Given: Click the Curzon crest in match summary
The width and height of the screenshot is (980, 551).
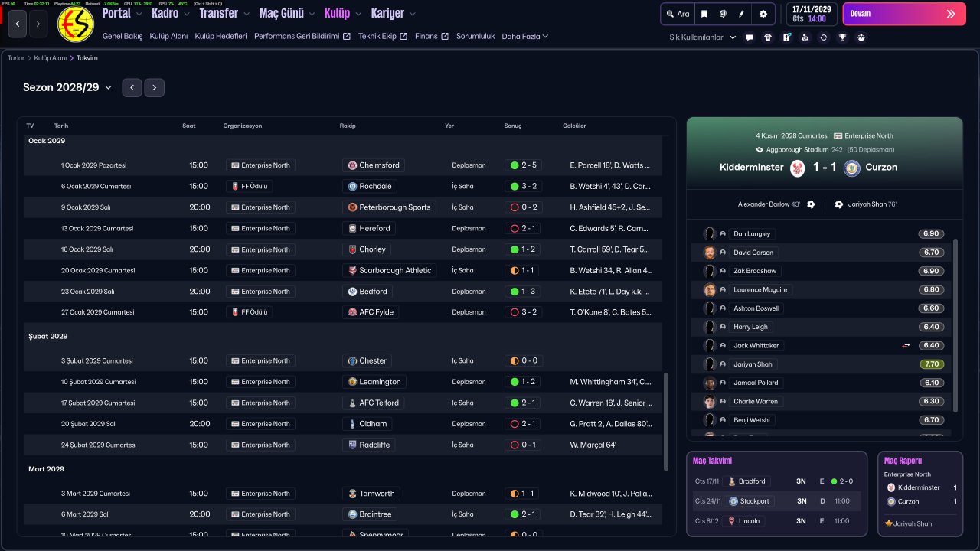Looking at the screenshot, I should pyautogui.click(x=851, y=168).
